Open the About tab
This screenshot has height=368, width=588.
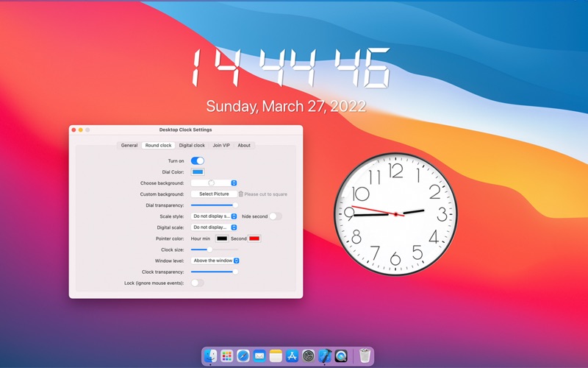tap(244, 145)
